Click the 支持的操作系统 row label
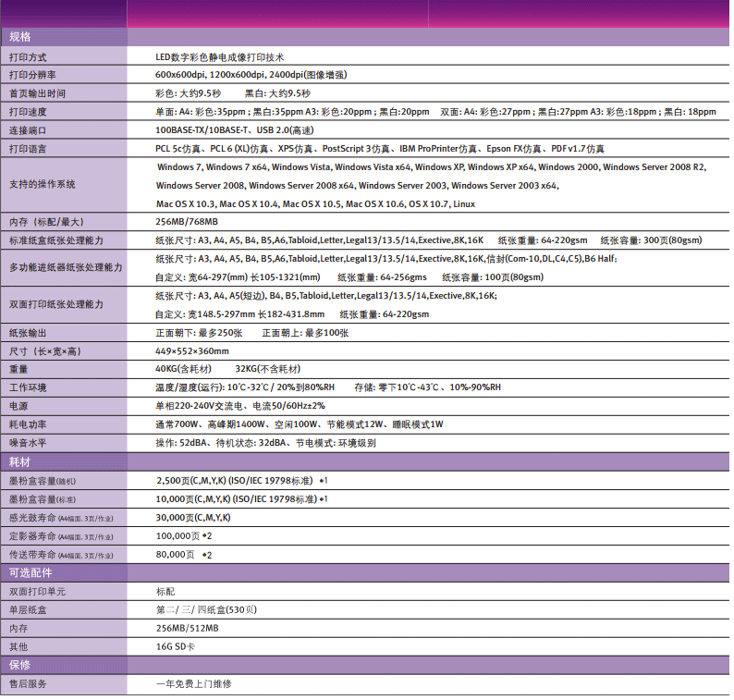 coord(42,185)
